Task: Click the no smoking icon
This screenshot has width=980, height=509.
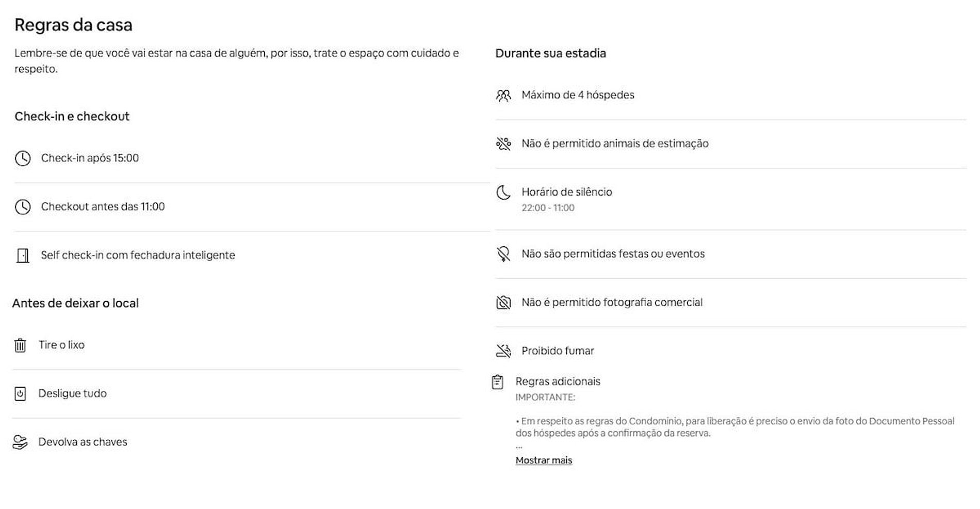Action: point(503,351)
